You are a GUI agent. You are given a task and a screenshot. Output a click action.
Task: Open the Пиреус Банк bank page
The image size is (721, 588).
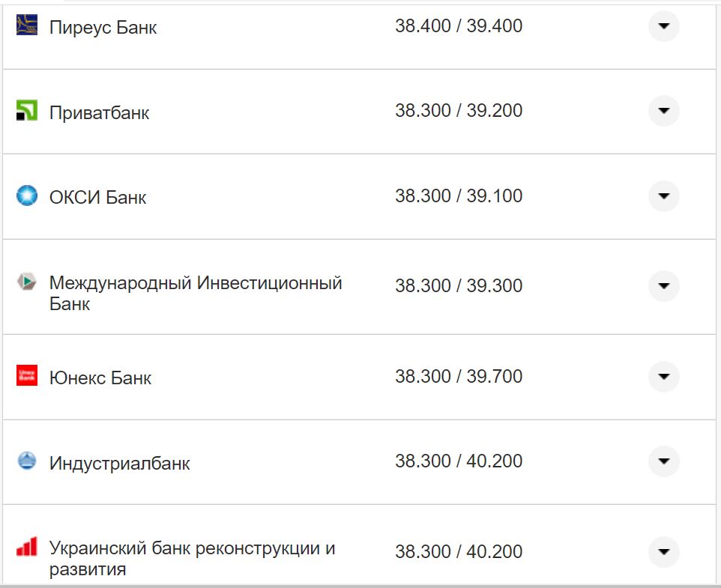[103, 27]
